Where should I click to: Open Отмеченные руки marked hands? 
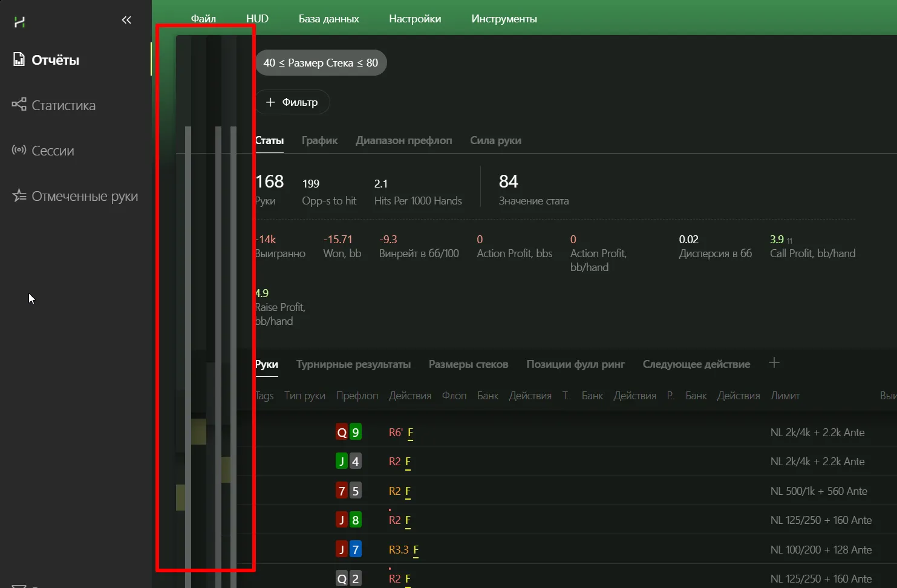85,196
